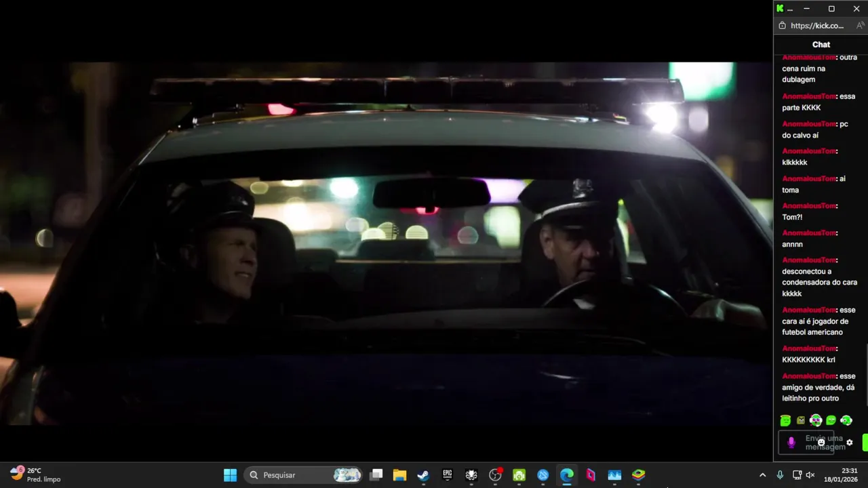Open the green robot app on taskbar

click(x=519, y=475)
